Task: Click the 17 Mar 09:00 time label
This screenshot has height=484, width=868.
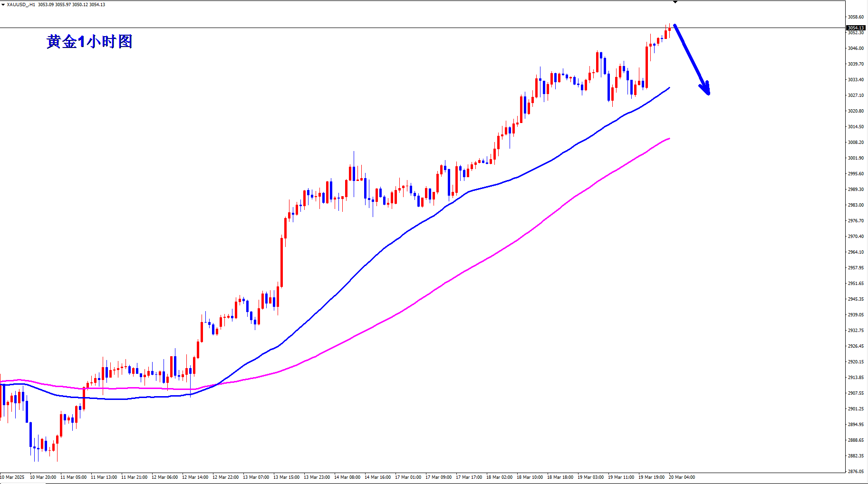Action: click(438, 477)
